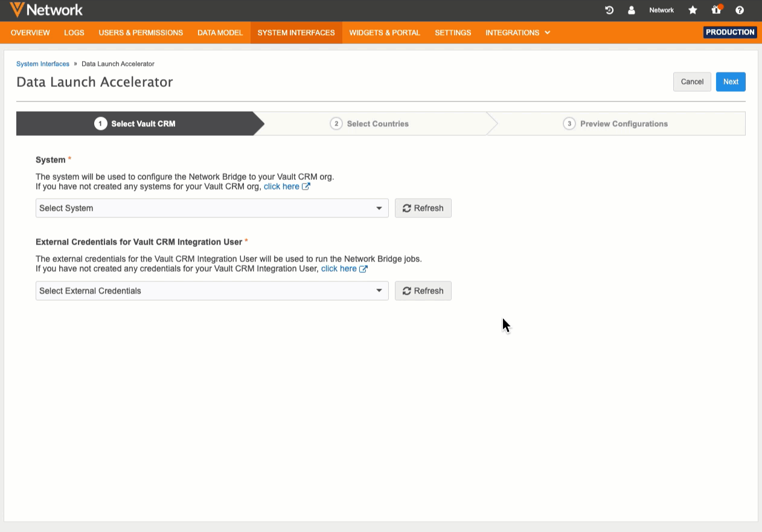Image resolution: width=762 pixels, height=532 pixels.
Task: Go to Overview tab
Action: (30, 33)
